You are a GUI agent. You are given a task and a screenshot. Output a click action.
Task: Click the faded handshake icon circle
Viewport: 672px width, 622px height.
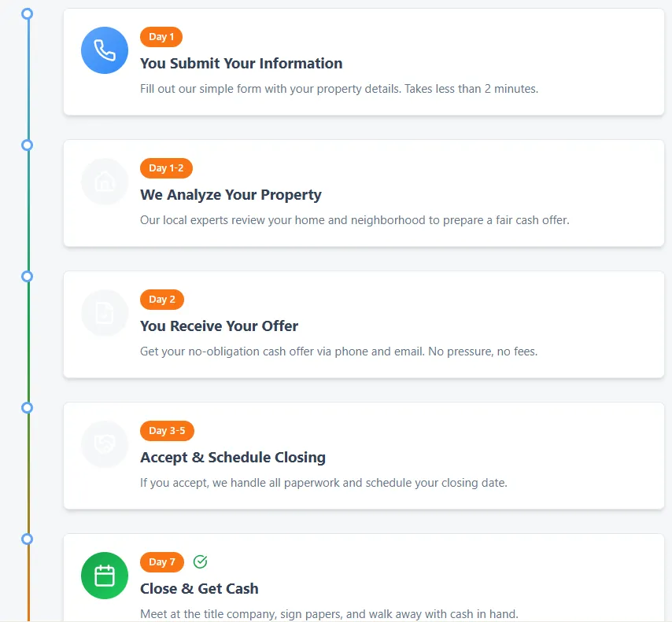105,444
